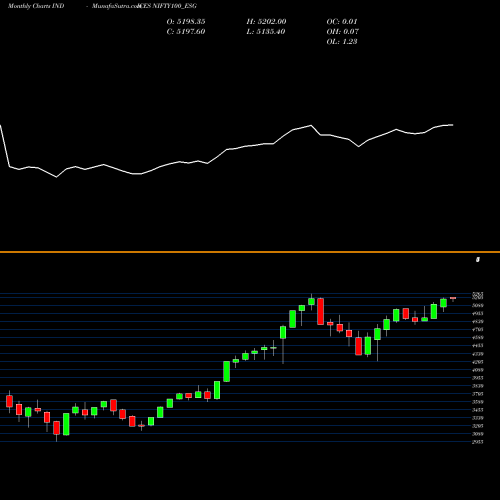The width and height of the screenshot is (500, 500).
Task: Select the low value 'L: 5135.40'
Action: [266, 32]
